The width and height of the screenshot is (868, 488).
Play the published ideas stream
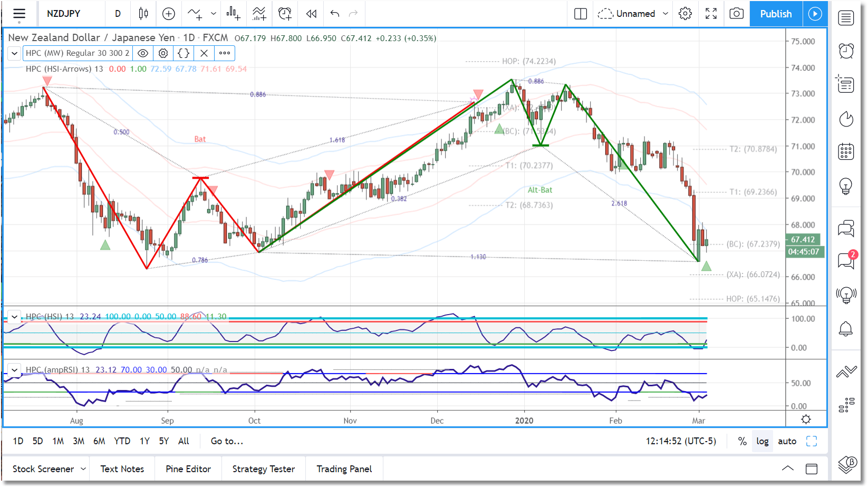pos(815,14)
